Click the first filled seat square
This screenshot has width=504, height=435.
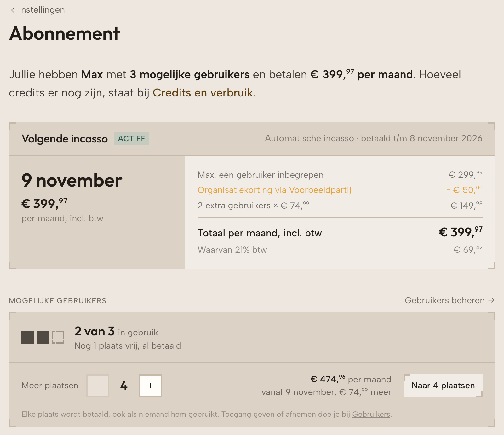(x=28, y=337)
